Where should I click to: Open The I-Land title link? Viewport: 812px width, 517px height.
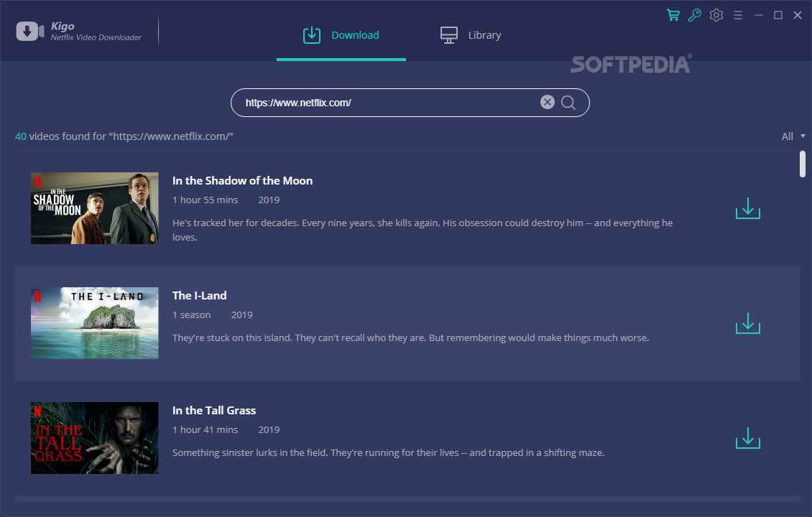point(199,295)
